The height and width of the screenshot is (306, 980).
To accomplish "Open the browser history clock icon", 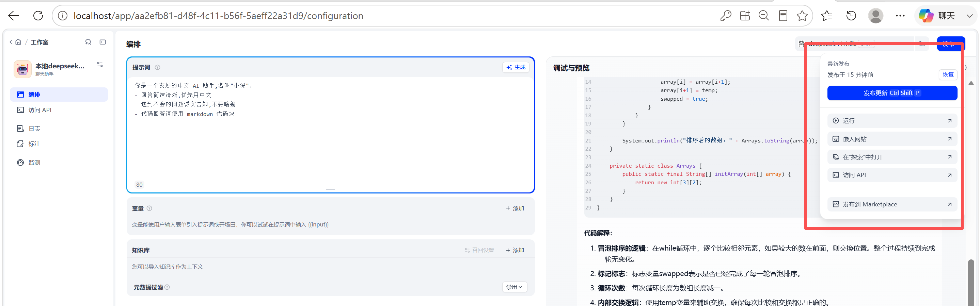I will click(851, 16).
